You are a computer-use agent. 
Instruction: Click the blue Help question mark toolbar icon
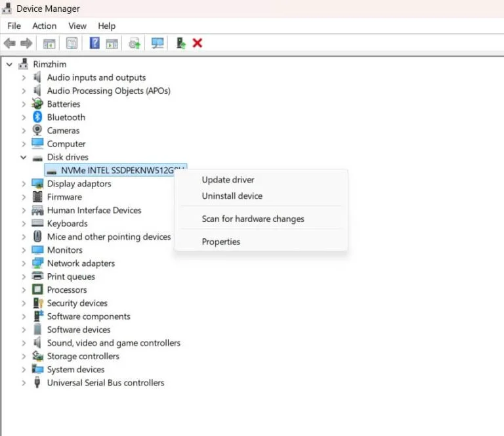tap(94, 43)
